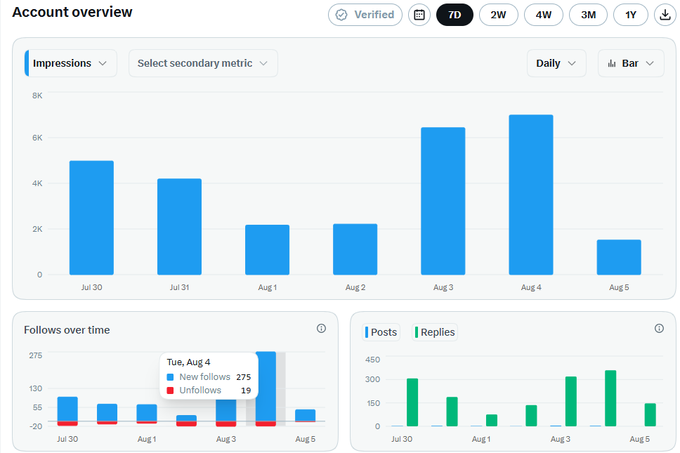Click the Jul 30 impressions bar

(x=92, y=218)
